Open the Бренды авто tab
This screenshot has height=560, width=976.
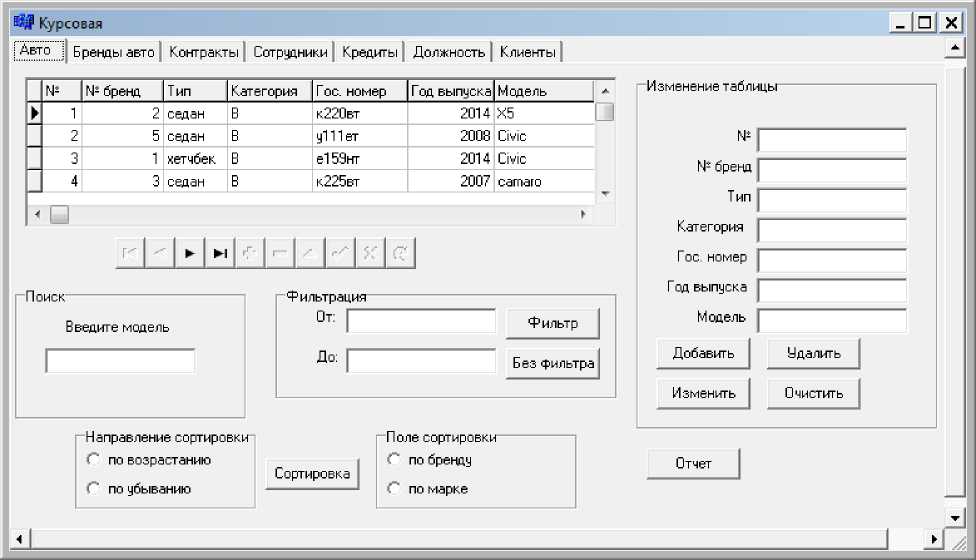(113, 52)
